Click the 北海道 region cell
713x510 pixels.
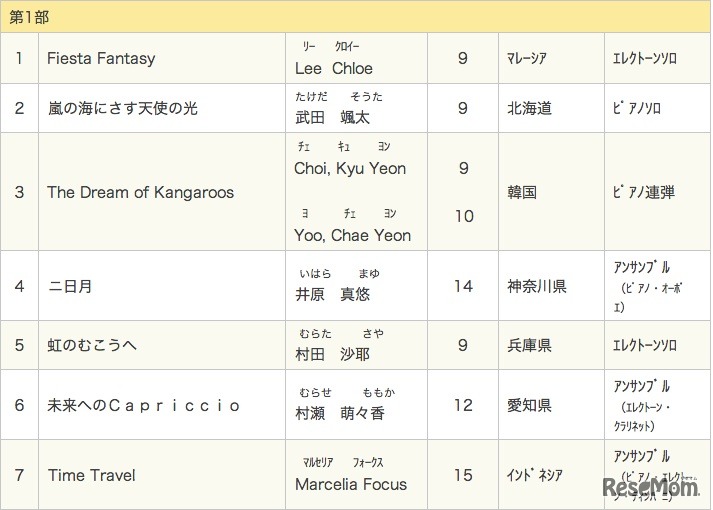point(530,108)
